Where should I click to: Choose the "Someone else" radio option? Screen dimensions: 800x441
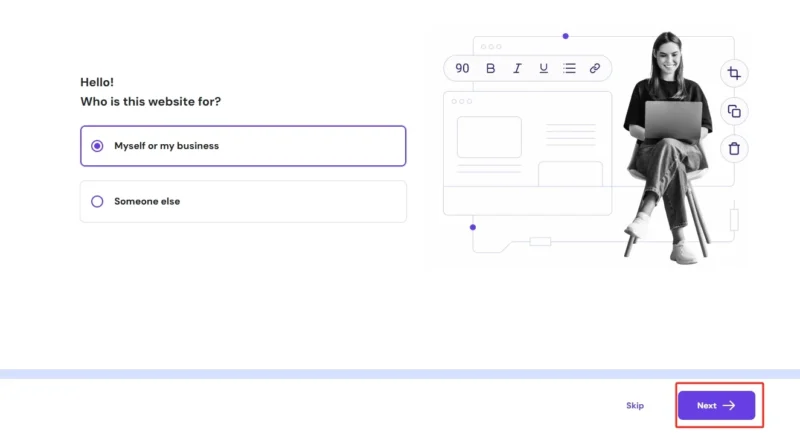[x=97, y=202]
